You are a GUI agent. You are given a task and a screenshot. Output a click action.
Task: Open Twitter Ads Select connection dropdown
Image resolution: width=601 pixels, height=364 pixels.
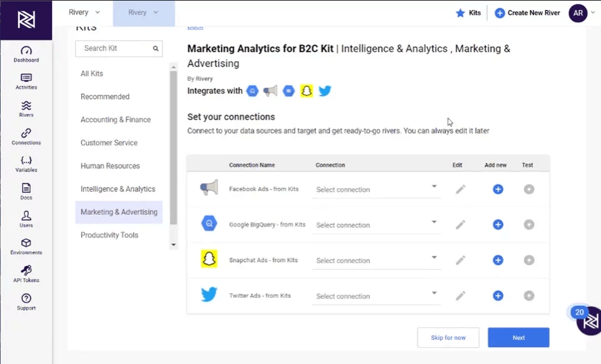point(376,296)
